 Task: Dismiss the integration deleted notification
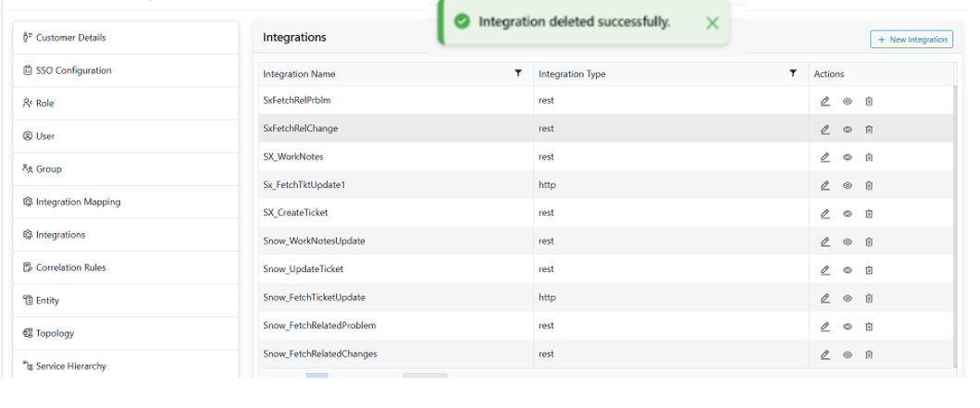pyautogui.click(x=713, y=23)
